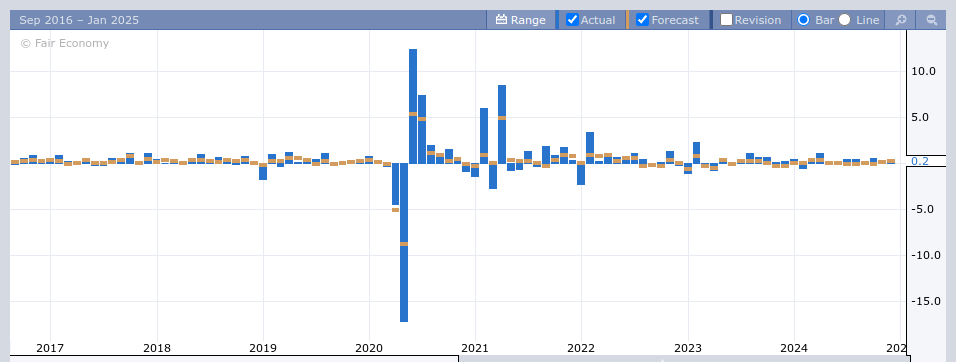Click the 2021 blue bar peaking above 8
The width and height of the screenshot is (956, 362).
(x=502, y=124)
